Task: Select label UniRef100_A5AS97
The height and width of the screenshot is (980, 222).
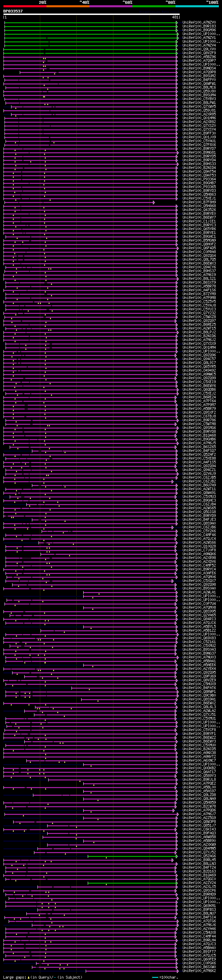Action: (199, 791)
